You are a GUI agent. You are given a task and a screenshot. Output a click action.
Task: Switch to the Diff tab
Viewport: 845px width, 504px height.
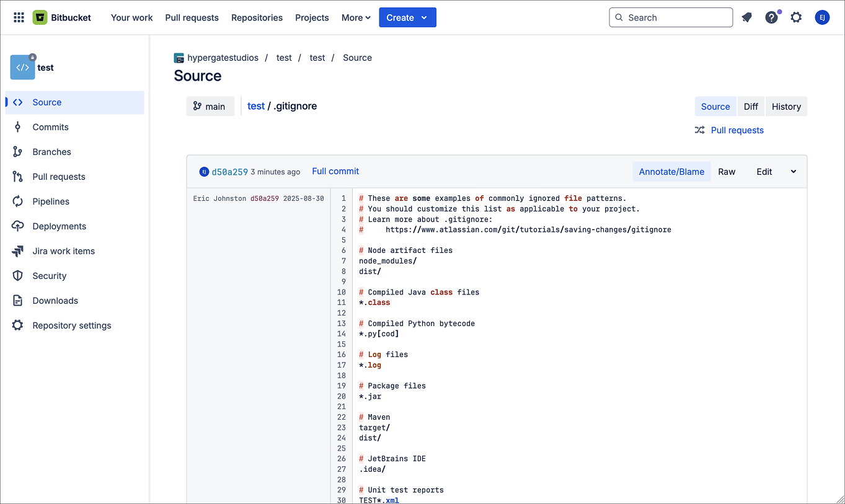pos(751,107)
